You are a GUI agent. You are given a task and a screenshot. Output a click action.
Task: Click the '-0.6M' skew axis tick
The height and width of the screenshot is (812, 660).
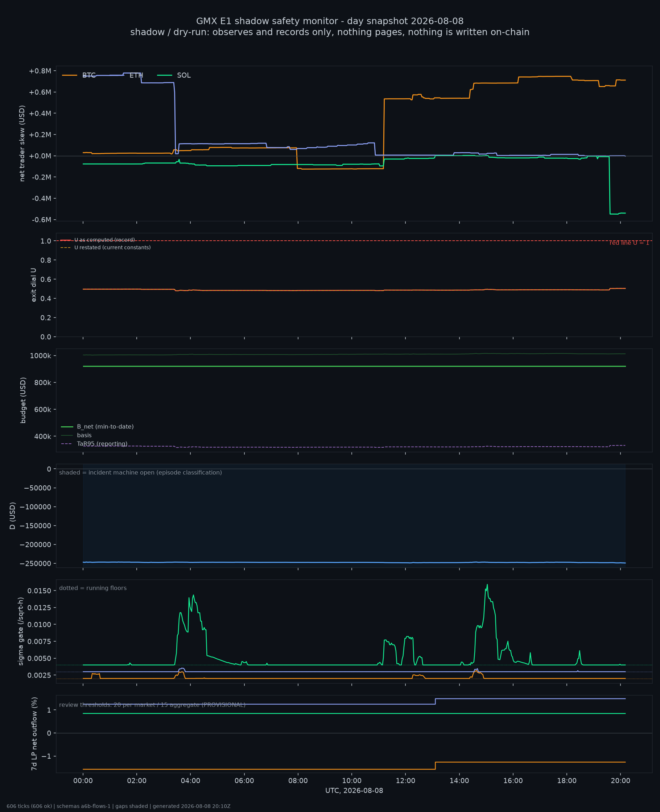(x=41, y=220)
